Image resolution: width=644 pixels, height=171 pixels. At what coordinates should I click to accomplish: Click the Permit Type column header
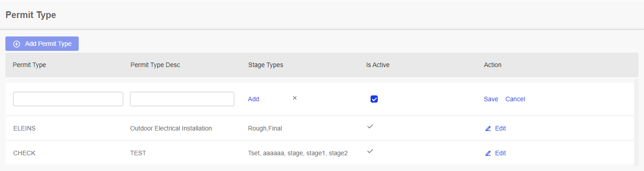coord(29,65)
